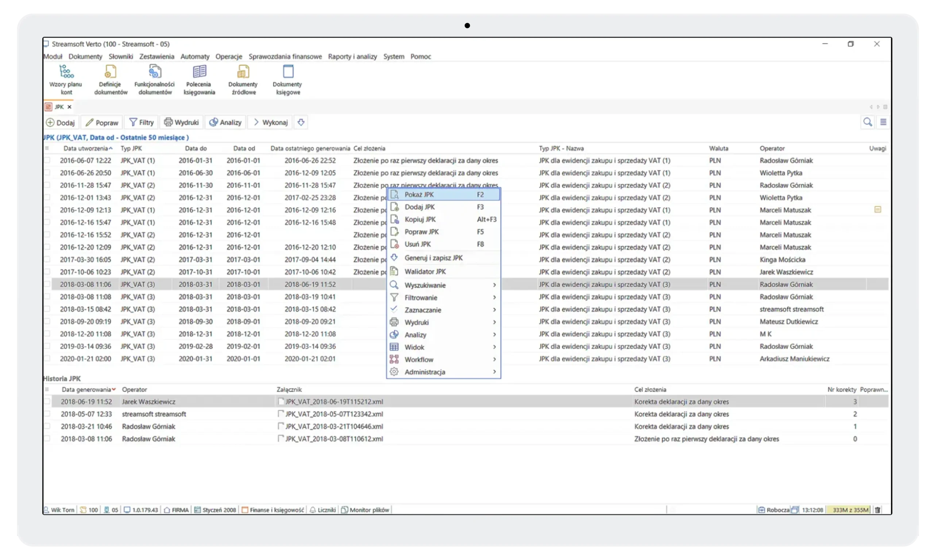
Task: Open Wzory planu kont icon
Action: [x=66, y=72]
